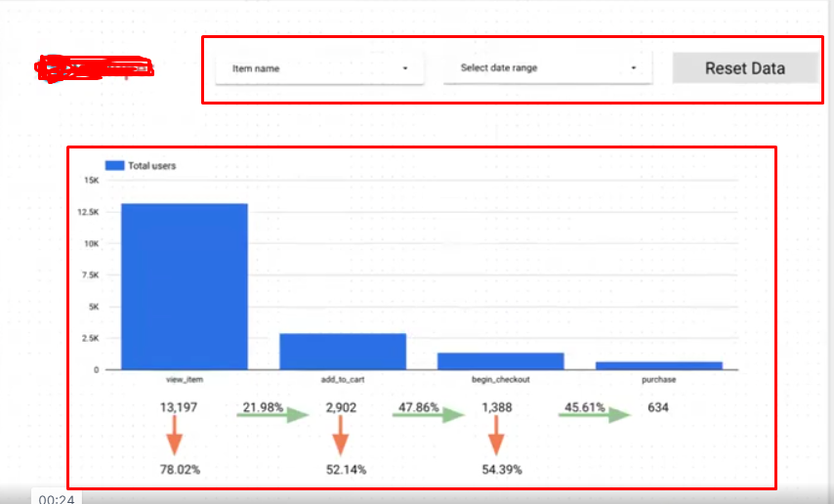Click the red scribbled-out logo
This screenshot has height=504, width=834.
point(94,67)
